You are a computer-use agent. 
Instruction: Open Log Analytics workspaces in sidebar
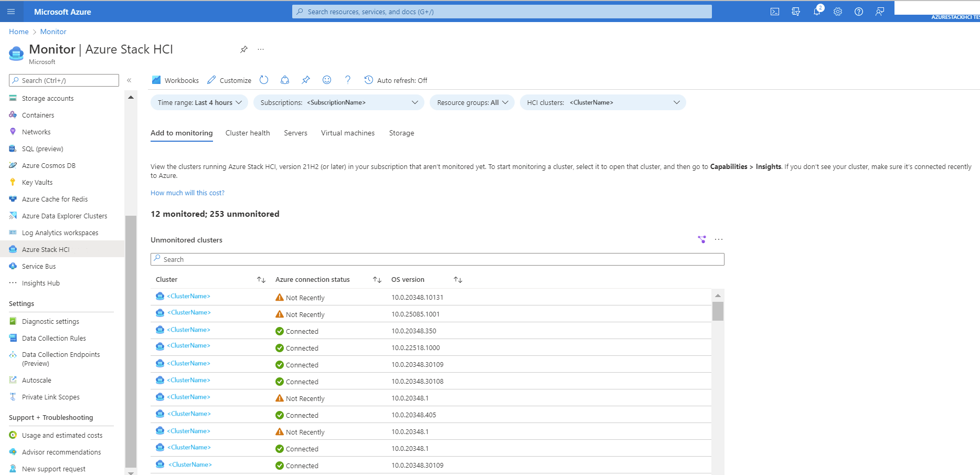tap(60, 233)
